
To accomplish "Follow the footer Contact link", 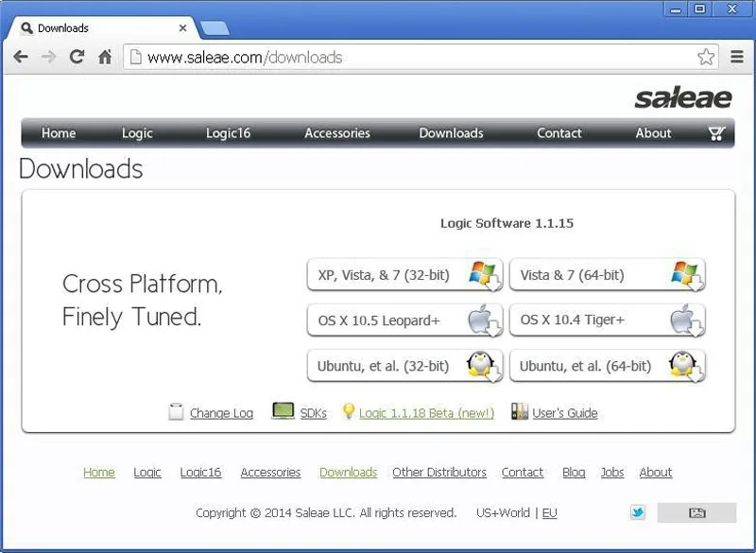I will [523, 472].
